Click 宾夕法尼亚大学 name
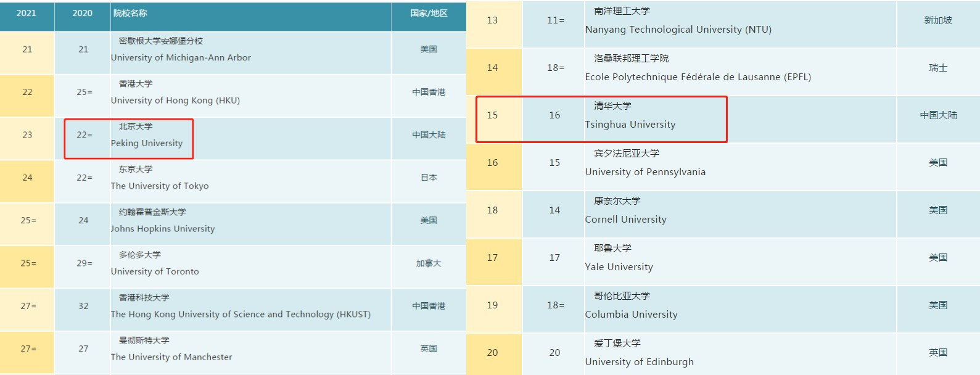 627,154
